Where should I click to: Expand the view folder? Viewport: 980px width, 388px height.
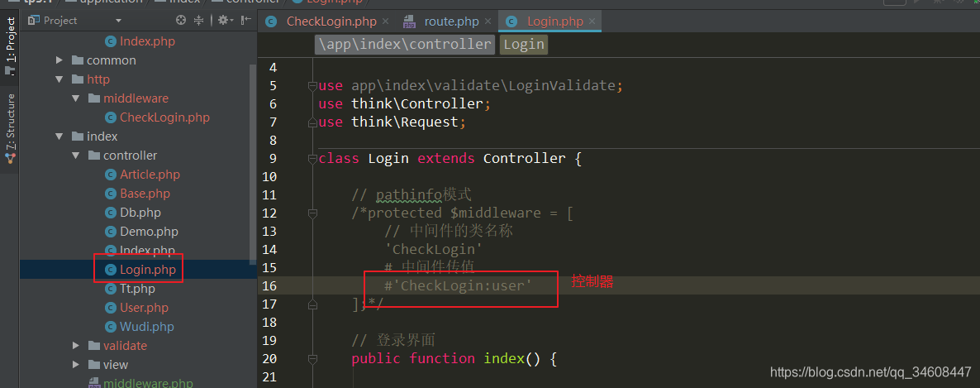tap(76, 364)
